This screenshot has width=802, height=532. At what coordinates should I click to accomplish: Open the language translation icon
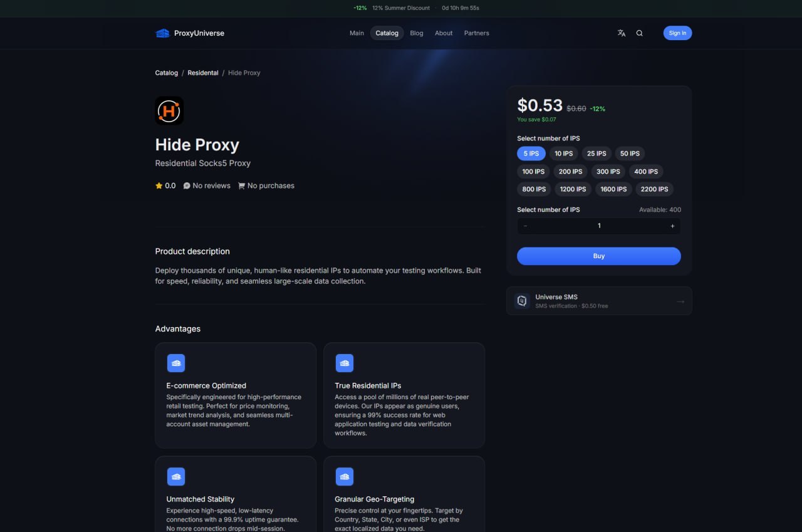[622, 33]
